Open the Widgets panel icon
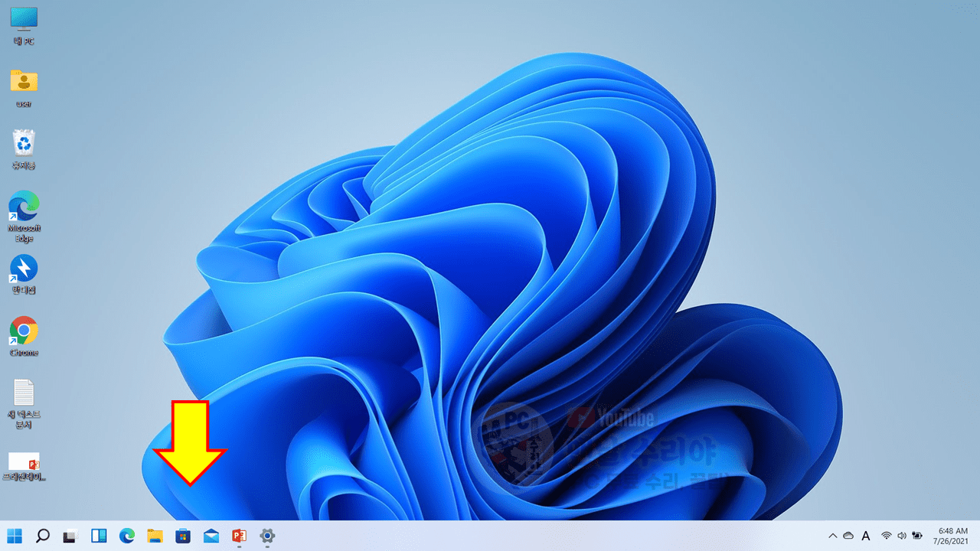This screenshot has height=551, width=980. click(99, 536)
